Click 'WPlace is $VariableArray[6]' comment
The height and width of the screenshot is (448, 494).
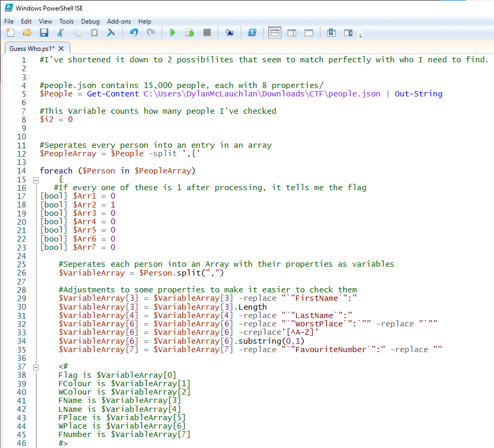tap(122, 426)
